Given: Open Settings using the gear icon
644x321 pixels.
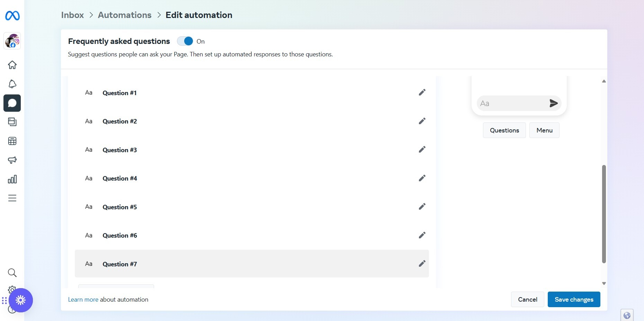Looking at the screenshot, I should 12,290.
